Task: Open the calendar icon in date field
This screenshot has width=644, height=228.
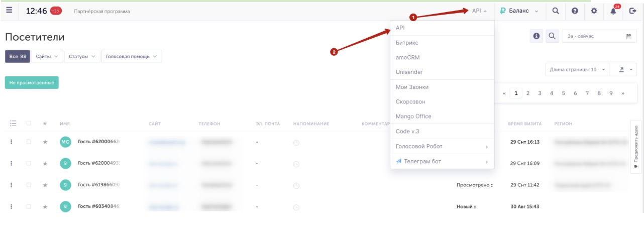Action: (628, 36)
